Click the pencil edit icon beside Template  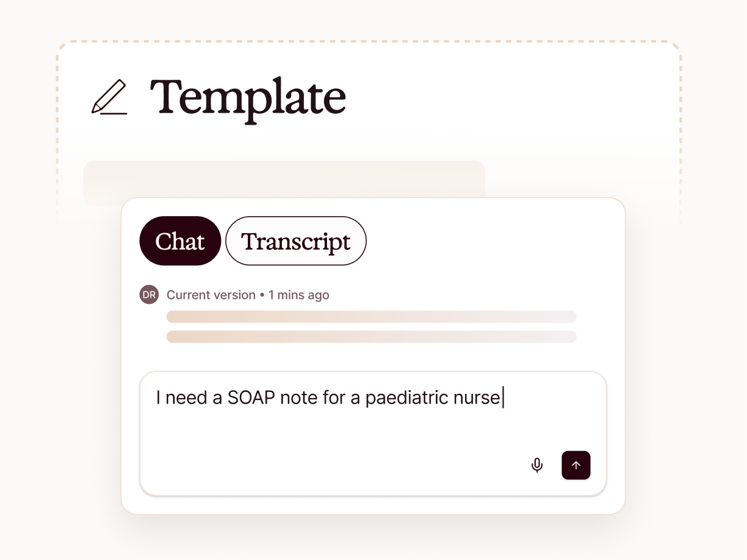(x=110, y=97)
